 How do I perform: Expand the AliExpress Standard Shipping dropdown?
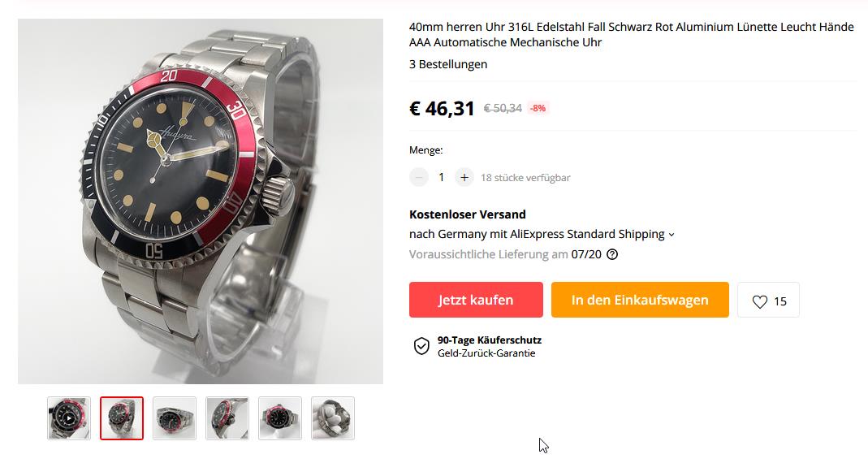click(672, 235)
